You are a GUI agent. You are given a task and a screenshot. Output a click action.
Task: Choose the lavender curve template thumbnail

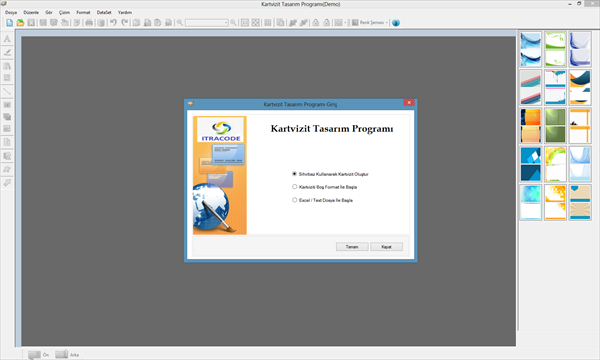pyautogui.click(x=580, y=49)
